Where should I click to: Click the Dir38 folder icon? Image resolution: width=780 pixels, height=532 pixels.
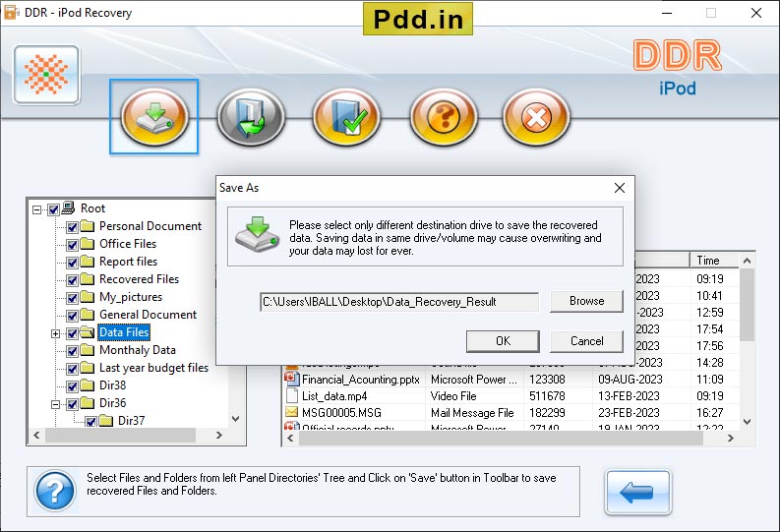88,385
